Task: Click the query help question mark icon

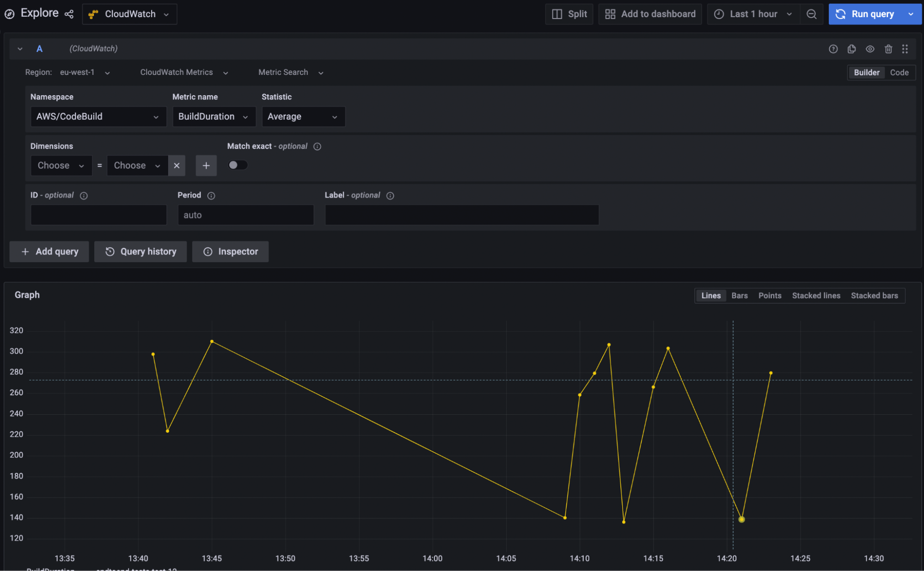Action: tap(833, 49)
